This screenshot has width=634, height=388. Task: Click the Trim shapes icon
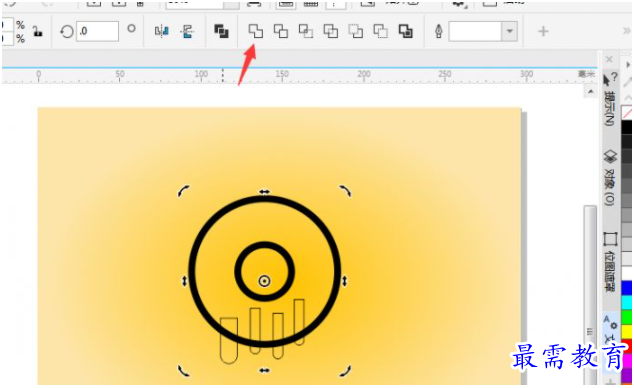pyautogui.click(x=281, y=31)
